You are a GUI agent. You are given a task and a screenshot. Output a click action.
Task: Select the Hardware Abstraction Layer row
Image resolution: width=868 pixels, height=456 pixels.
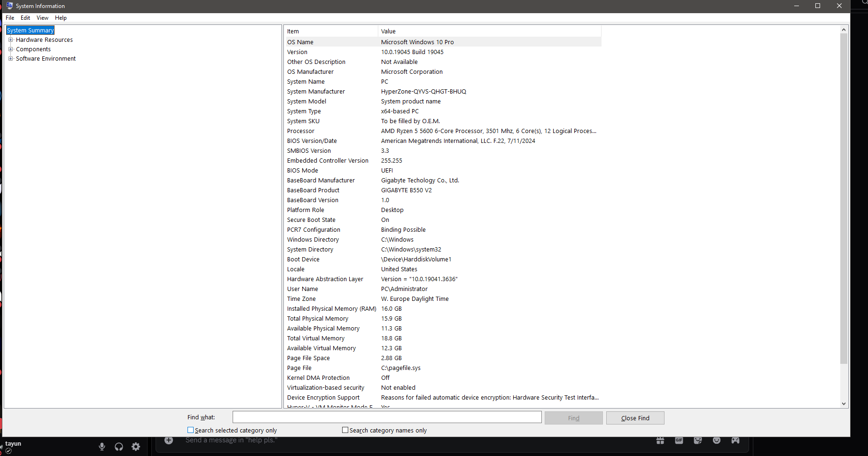pyautogui.click(x=443, y=279)
